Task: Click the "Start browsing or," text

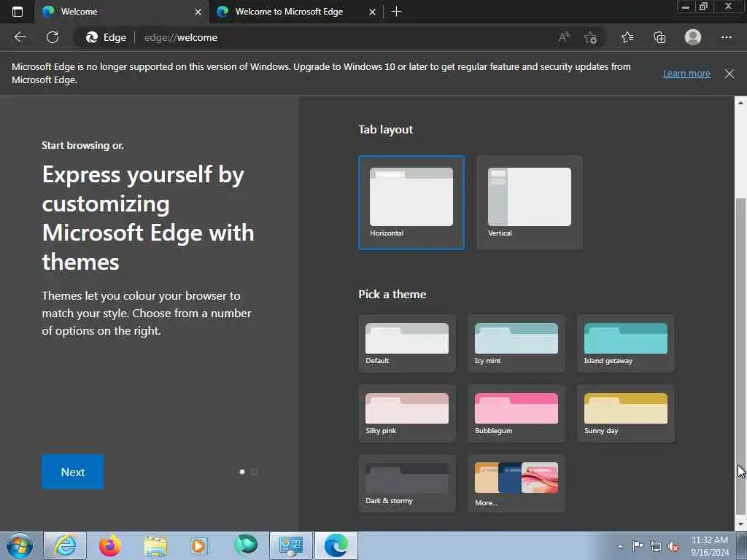Action: click(x=83, y=145)
